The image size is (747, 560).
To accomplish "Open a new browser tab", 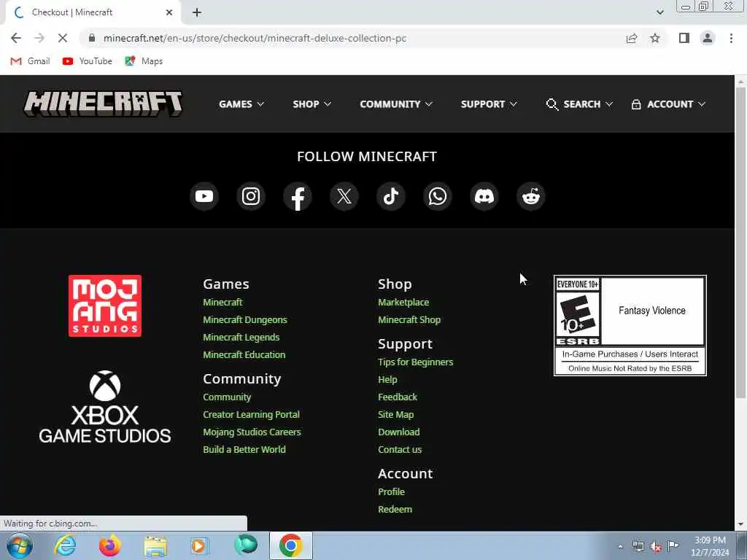I will pyautogui.click(x=197, y=12).
